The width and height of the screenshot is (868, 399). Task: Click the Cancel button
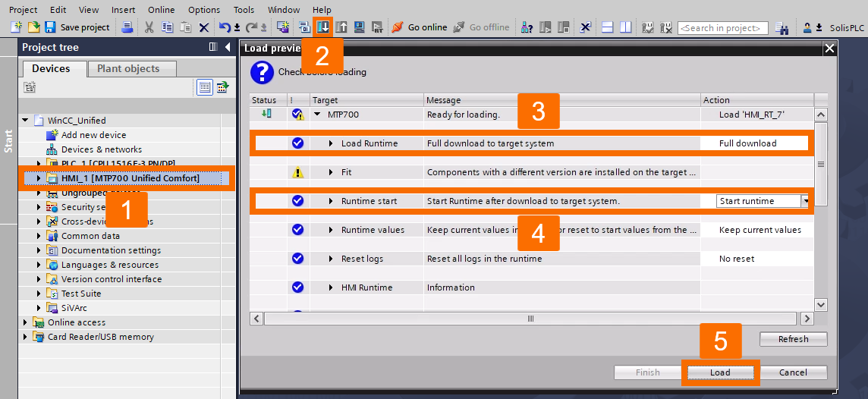coord(794,372)
